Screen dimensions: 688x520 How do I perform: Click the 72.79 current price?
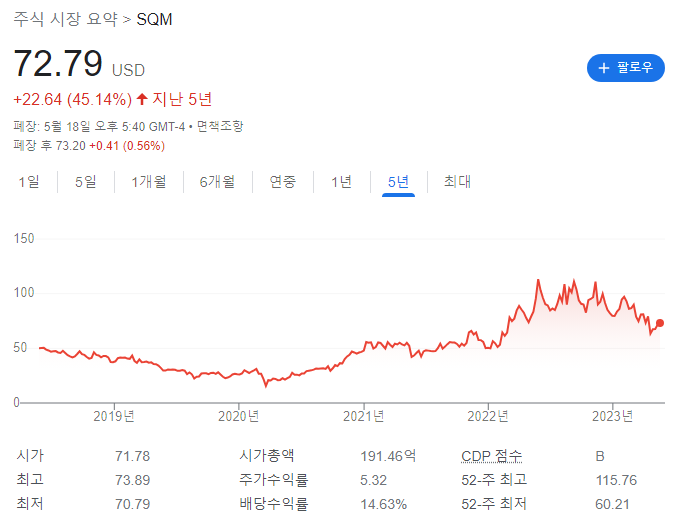tap(58, 63)
